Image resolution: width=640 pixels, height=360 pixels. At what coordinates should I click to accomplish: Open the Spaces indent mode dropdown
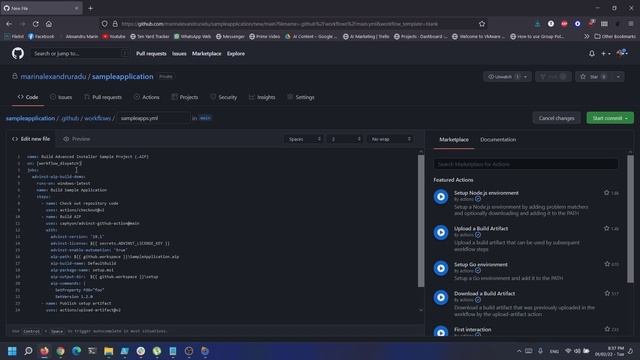tap(304, 139)
